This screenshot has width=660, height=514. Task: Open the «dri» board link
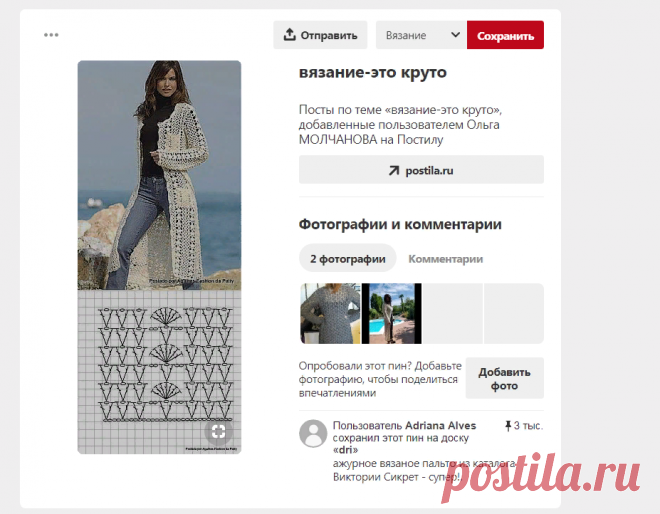tap(345, 450)
